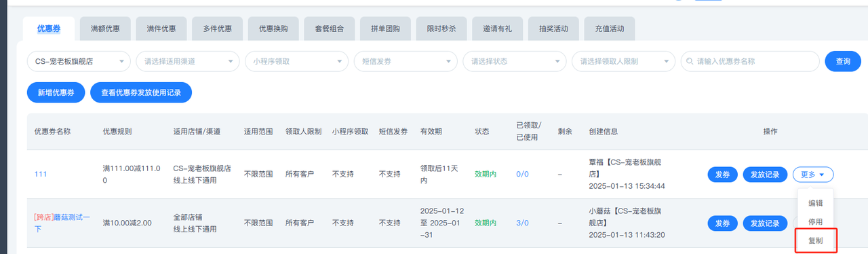
Task: Select 复制 in the 更多 menu
Action: click(x=816, y=240)
